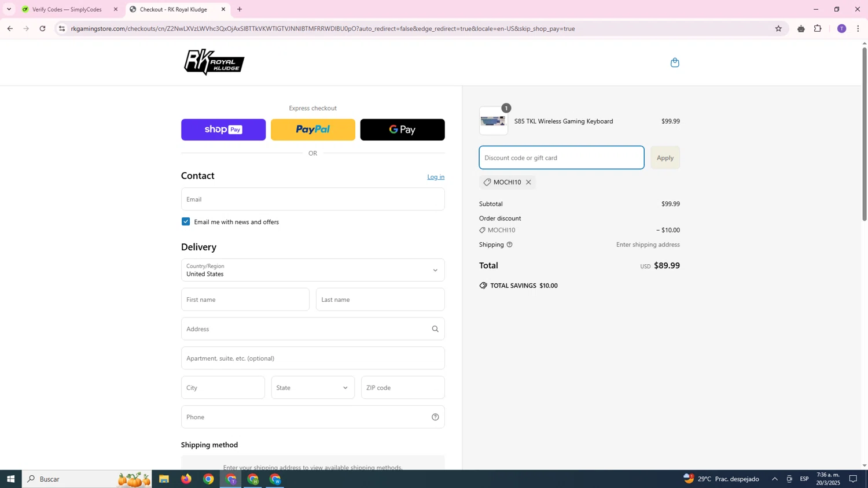Open the tab search dropdown arrow
Screen dimensions: 868x488
coord(9,9)
